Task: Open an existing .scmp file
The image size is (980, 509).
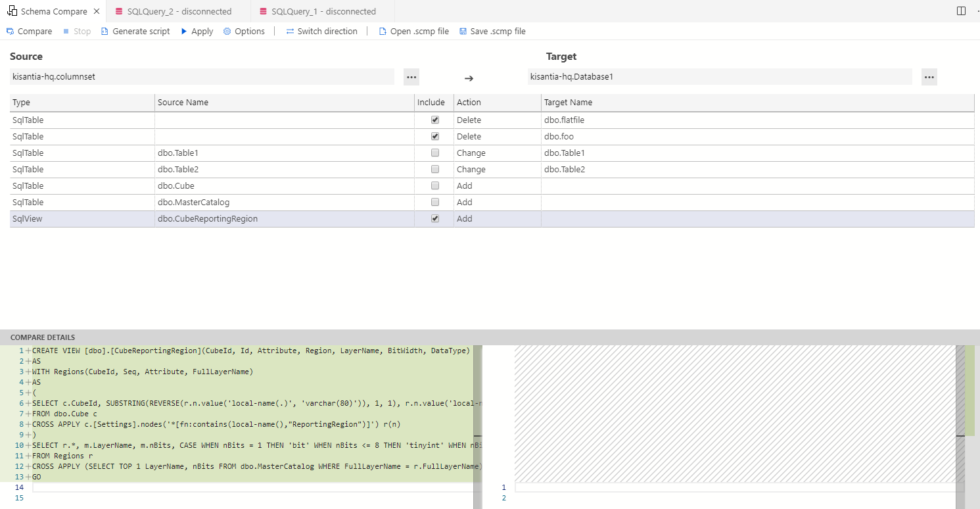Action: (x=414, y=31)
